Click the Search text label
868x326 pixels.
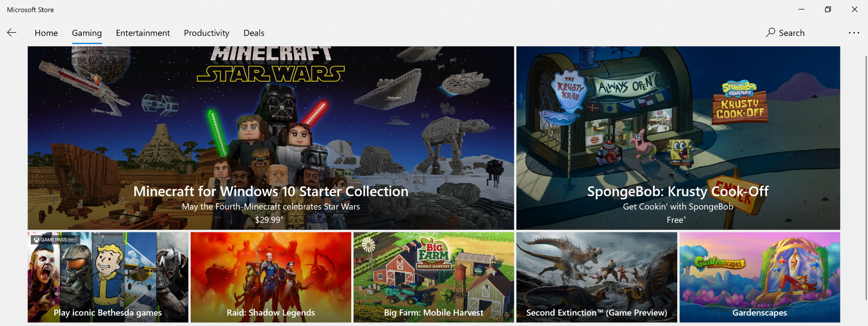792,33
